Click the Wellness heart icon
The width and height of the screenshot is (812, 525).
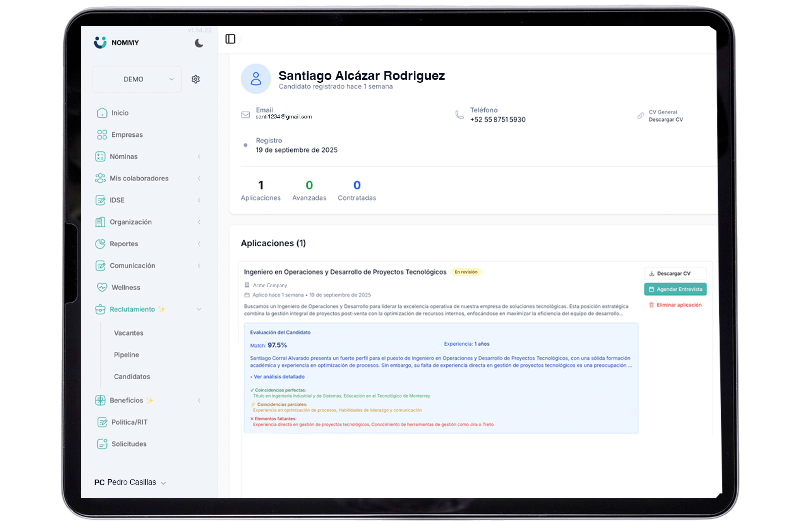click(x=102, y=287)
